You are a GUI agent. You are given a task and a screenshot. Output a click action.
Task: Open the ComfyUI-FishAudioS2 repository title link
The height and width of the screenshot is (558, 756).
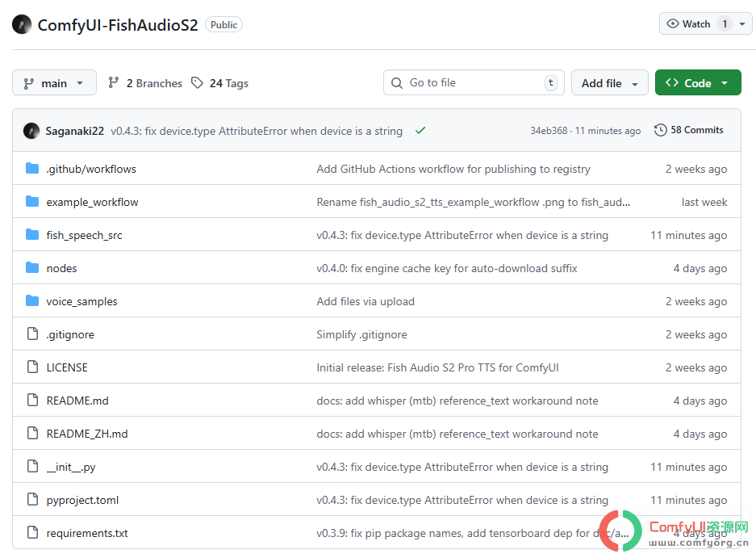tap(118, 25)
